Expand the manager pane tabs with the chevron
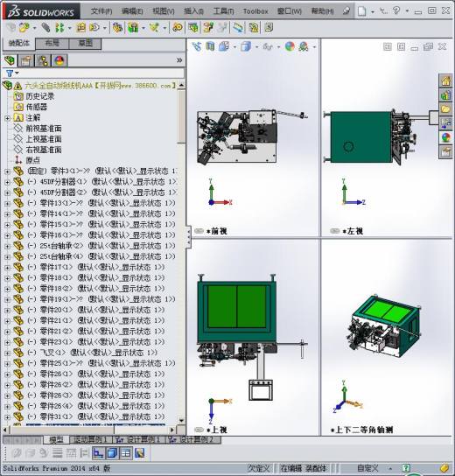455x476 pixels. click(x=179, y=60)
